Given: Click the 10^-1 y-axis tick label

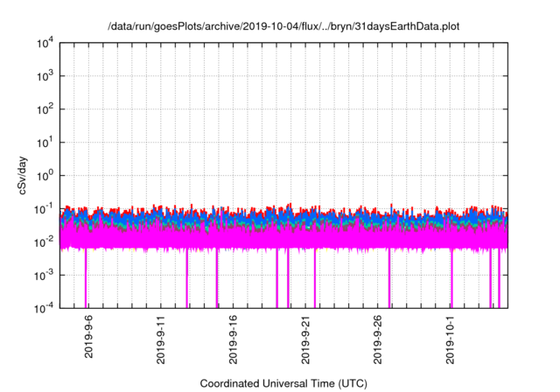Looking at the screenshot, I should 44,208.
